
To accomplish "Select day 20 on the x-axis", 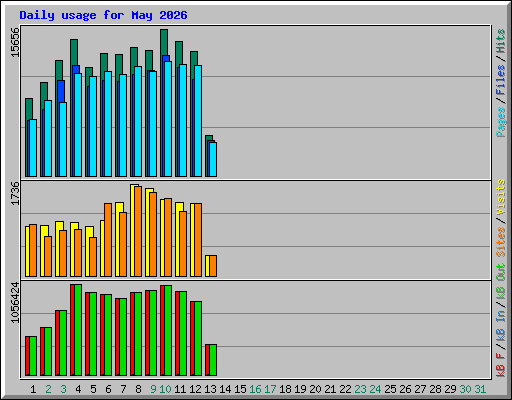I will [315, 389].
